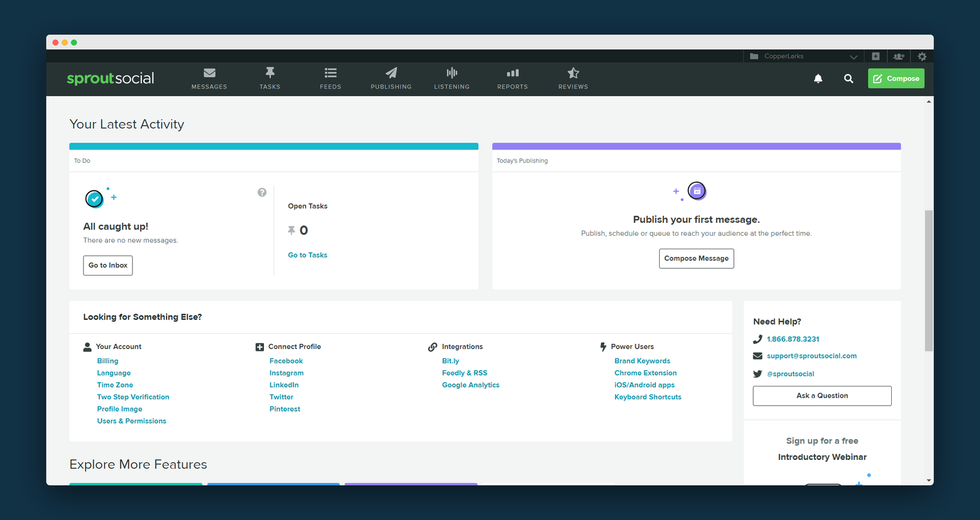Connect an Instagram profile
Viewport: 980px width, 520px height.
click(x=287, y=373)
